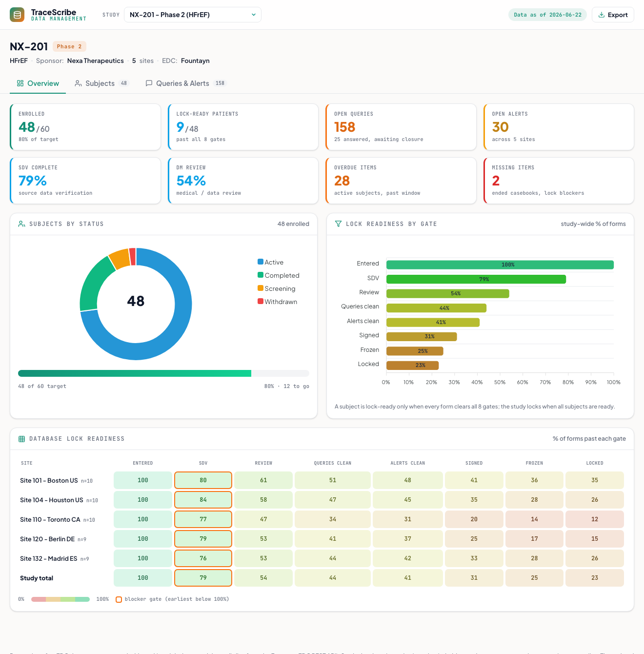Click the blocker gate legend box icon
The height and width of the screenshot is (654, 644).
(x=119, y=599)
